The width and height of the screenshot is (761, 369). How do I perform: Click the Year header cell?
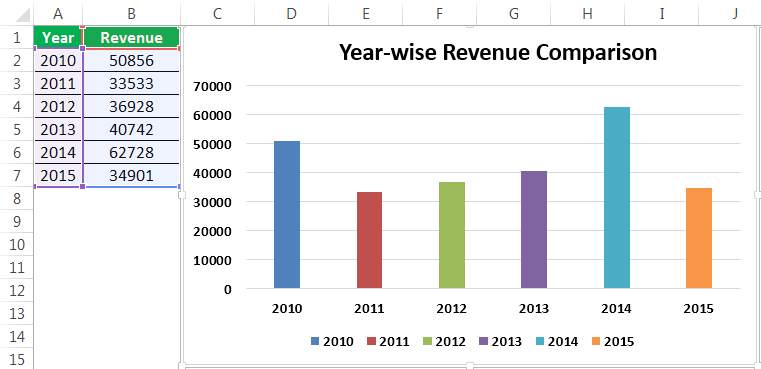(58, 37)
